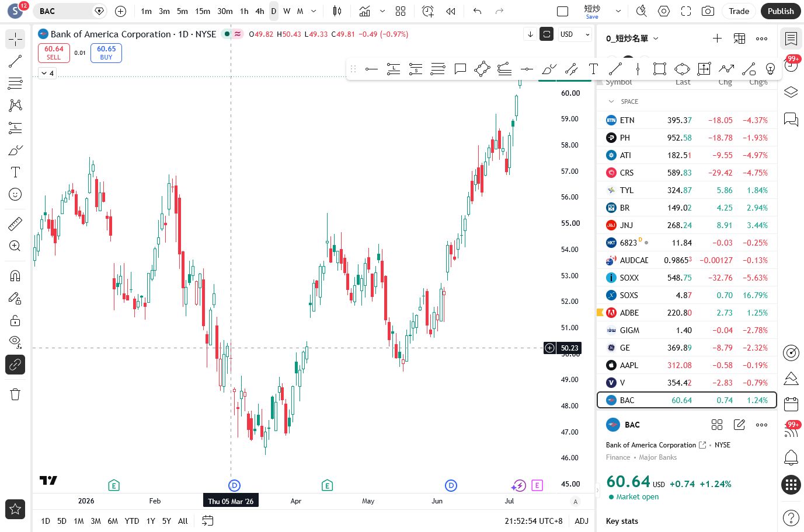Viewport: 804px width, 532px height.
Task: Add symbol to watchlist plus icon
Action: point(717,38)
